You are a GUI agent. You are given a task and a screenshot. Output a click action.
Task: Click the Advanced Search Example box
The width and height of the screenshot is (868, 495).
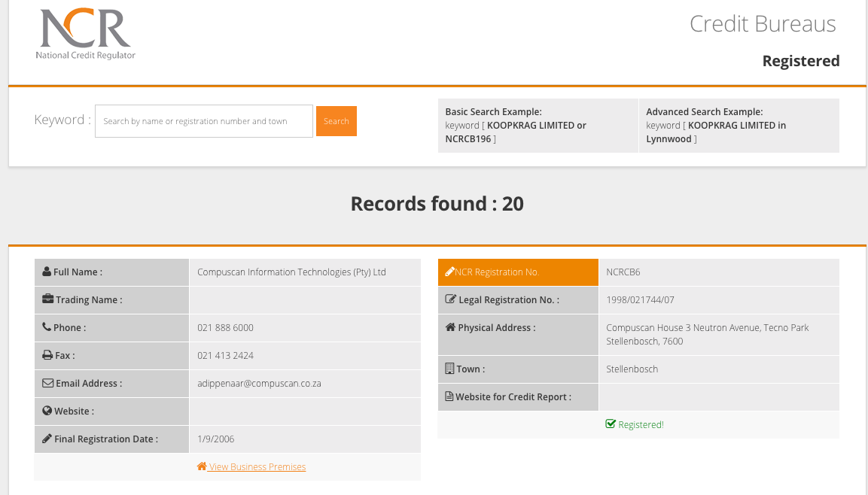click(739, 126)
